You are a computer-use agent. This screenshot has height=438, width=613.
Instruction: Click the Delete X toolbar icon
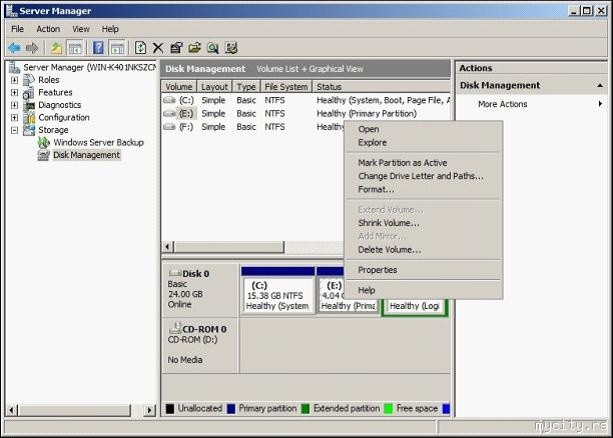point(158,48)
